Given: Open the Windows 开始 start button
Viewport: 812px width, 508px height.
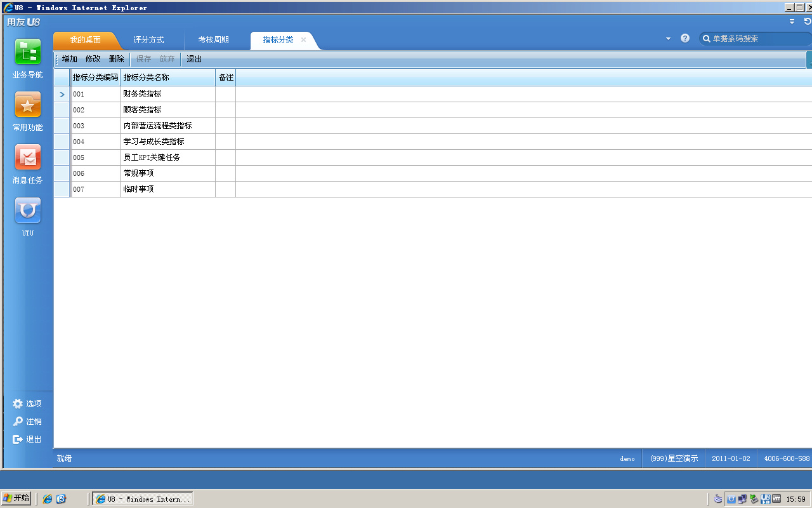Looking at the screenshot, I should click(16, 498).
